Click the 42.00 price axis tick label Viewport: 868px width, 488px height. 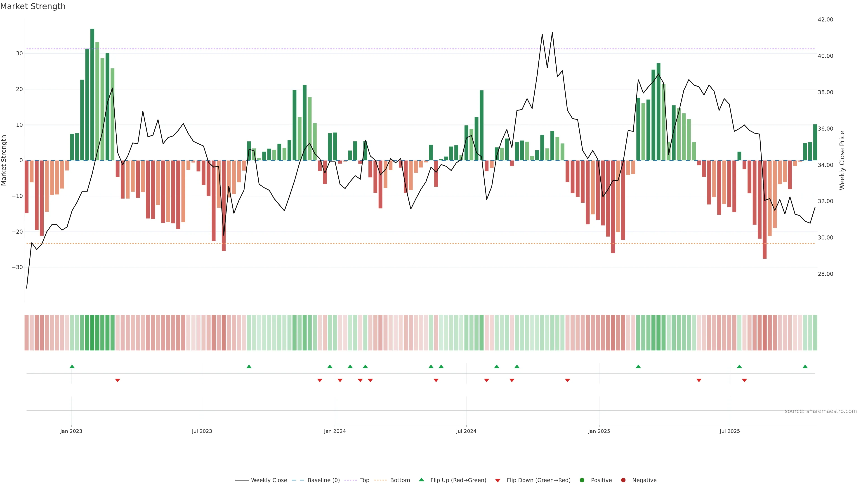pos(825,19)
